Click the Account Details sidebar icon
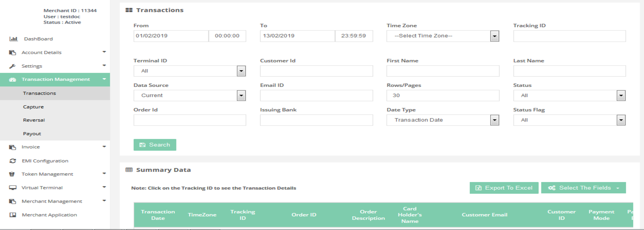 [13, 52]
